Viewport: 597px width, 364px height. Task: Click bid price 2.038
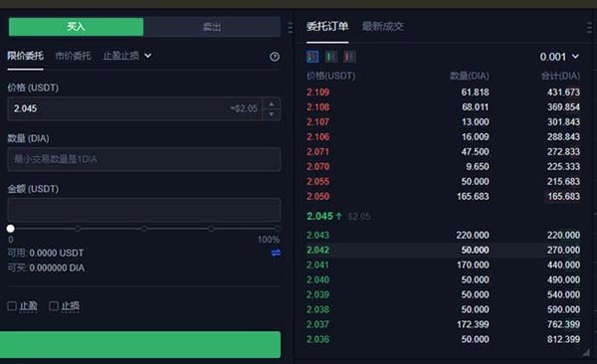(x=318, y=309)
